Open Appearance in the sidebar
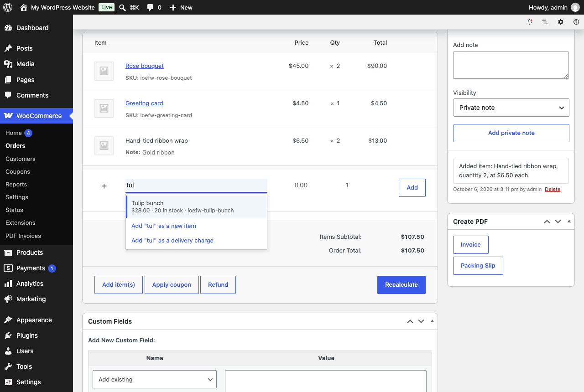 [36, 320]
